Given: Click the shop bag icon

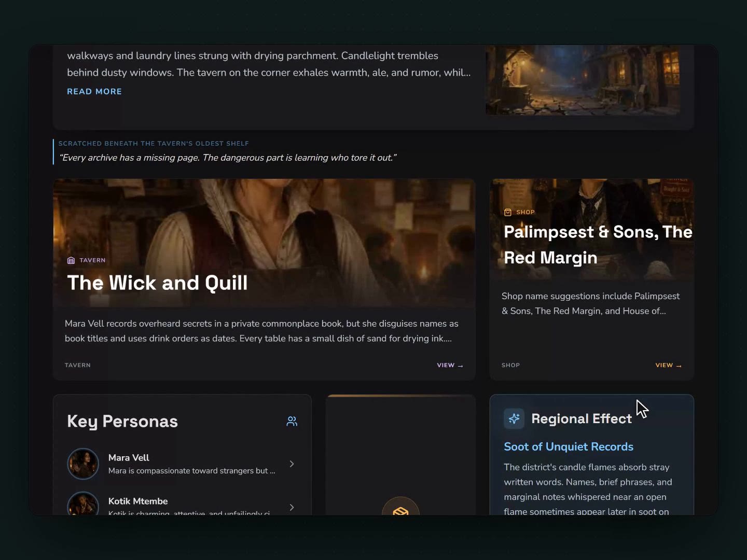Looking at the screenshot, I should coord(508,212).
